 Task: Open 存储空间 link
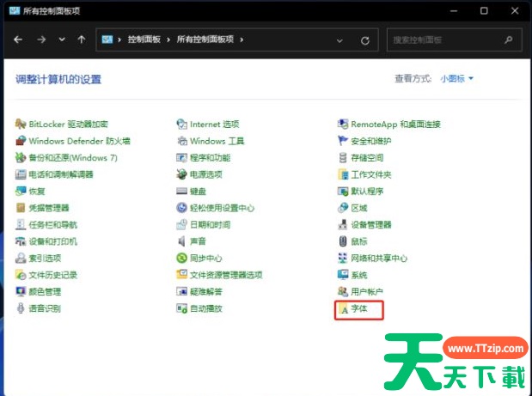367,158
